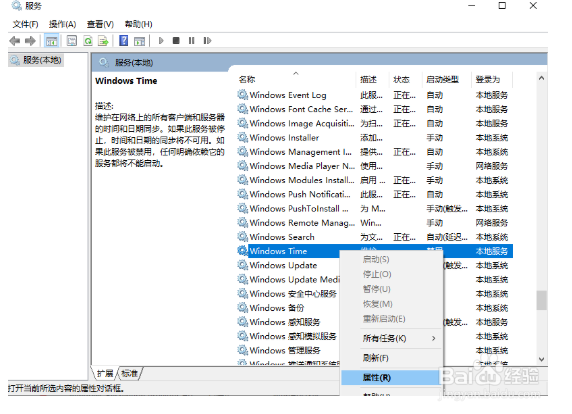Go back with the toolbar back arrow

coord(15,41)
